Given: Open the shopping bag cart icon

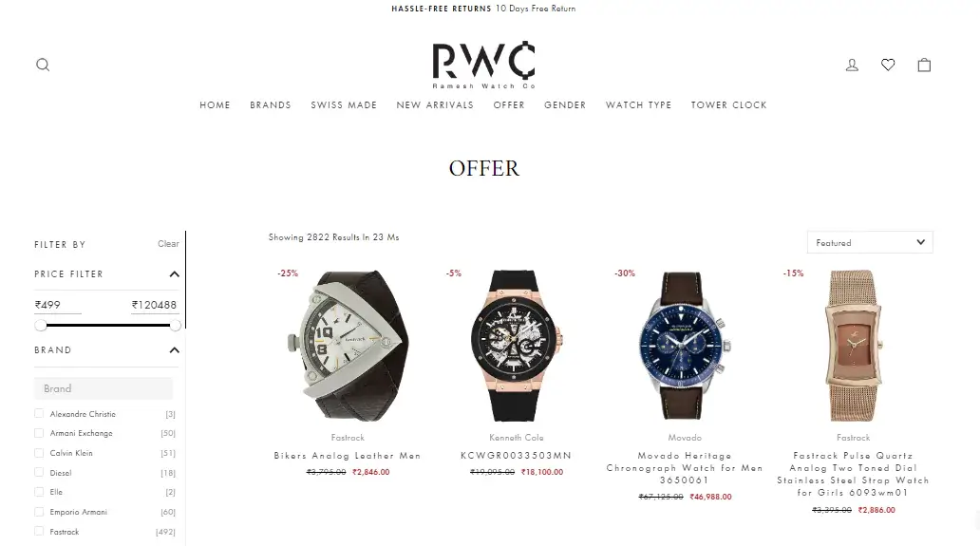Looking at the screenshot, I should click(x=924, y=65).
